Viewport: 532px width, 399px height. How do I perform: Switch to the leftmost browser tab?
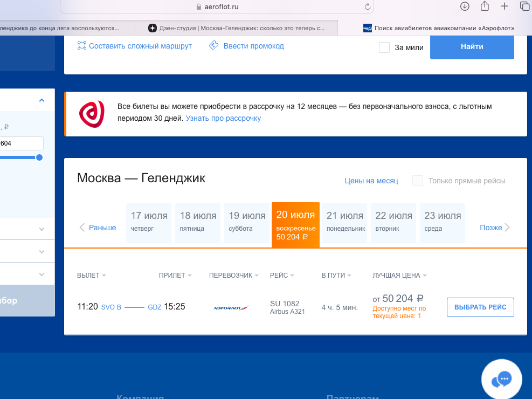point(67,28)
